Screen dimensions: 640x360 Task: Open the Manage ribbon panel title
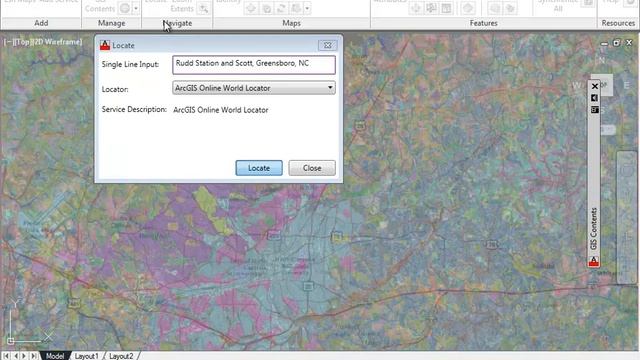[111, 23]
